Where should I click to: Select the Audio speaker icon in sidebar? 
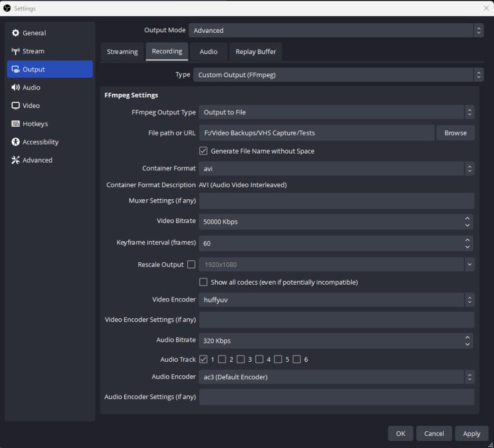pyautogui.click(x=15, y=87)
